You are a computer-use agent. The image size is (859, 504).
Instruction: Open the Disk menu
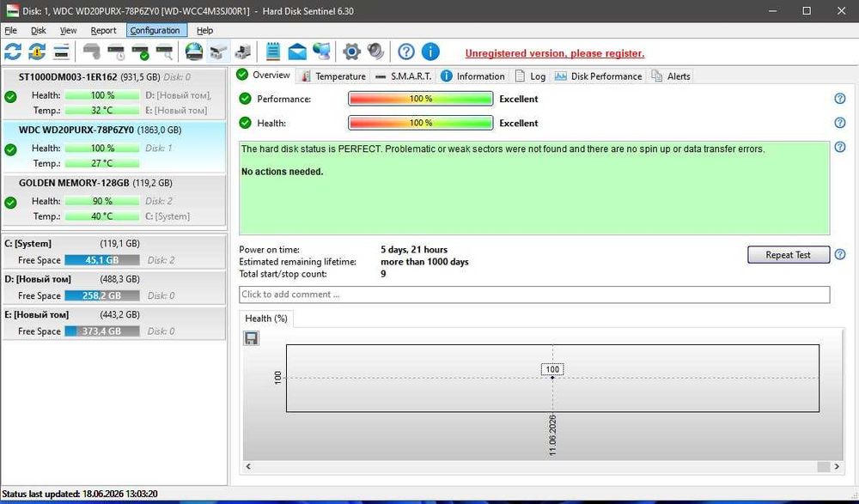[39, 30]
